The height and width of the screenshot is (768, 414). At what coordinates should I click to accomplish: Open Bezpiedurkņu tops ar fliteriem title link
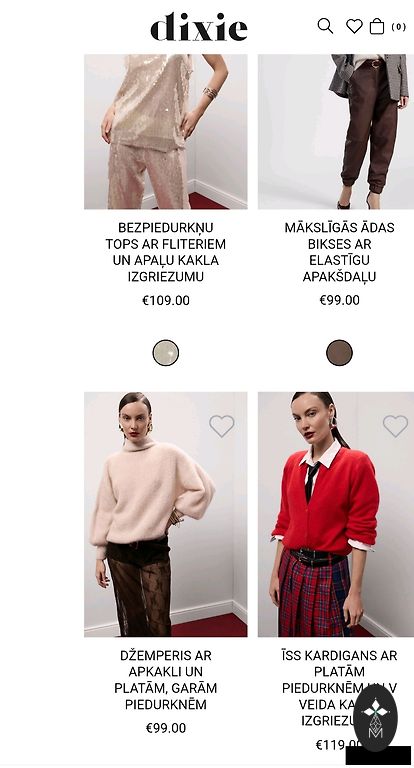(166, 252)
